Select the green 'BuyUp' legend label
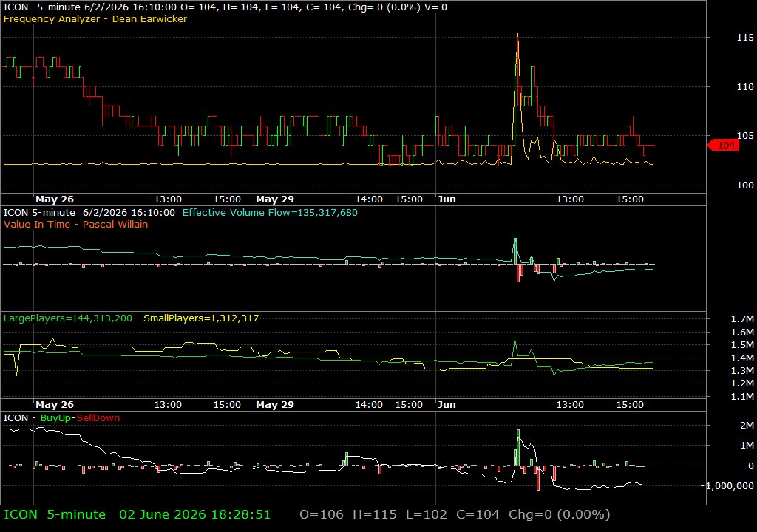Viewport: 757px width, 532px height. [x=55, y=417]
